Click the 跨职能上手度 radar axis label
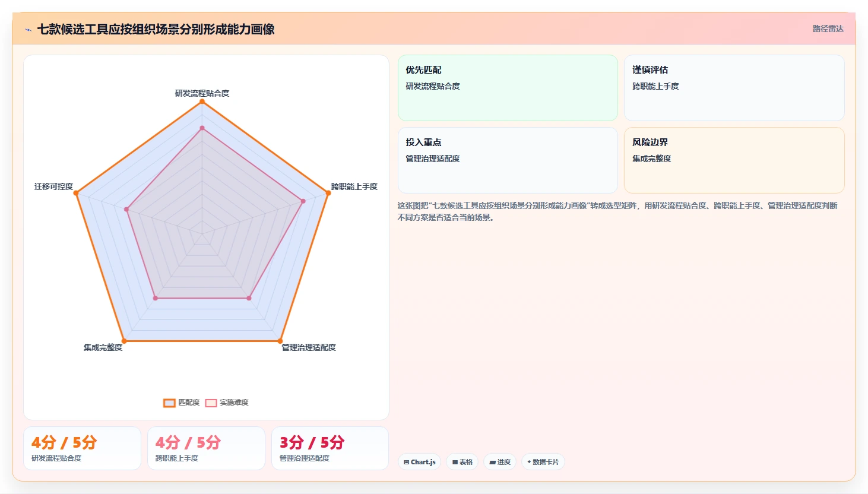The image size is (868, 494). (x=354, y=186)
